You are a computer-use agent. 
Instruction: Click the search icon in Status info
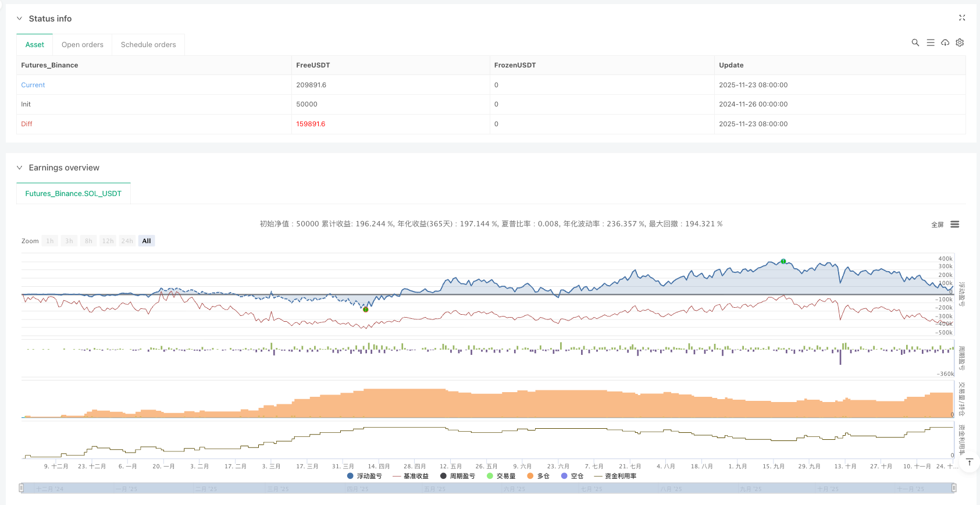point(915,42)
